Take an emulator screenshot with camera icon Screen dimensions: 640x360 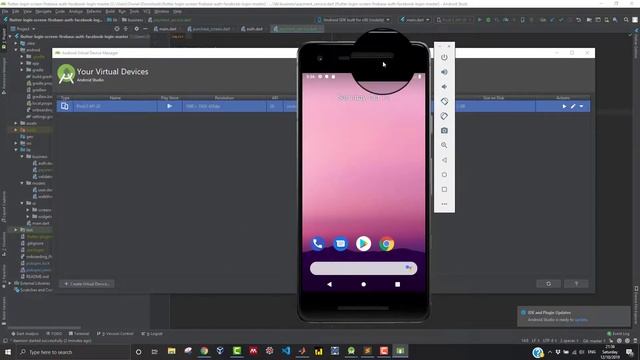444,131
